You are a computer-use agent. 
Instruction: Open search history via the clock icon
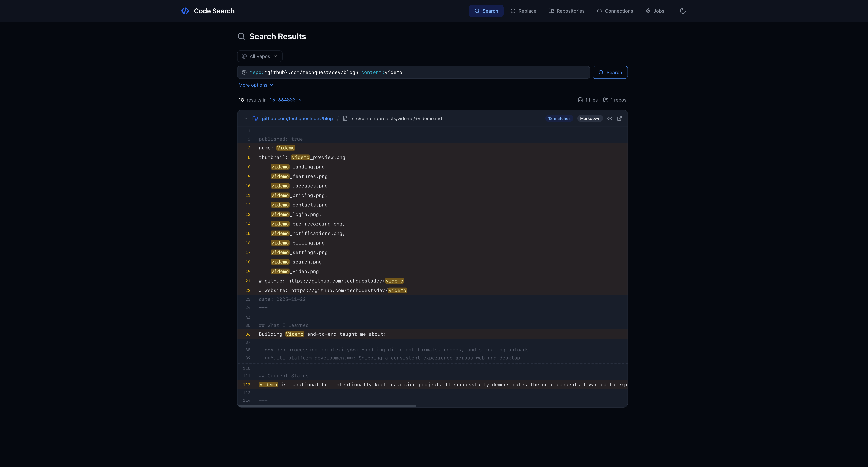tap(244, 72)
